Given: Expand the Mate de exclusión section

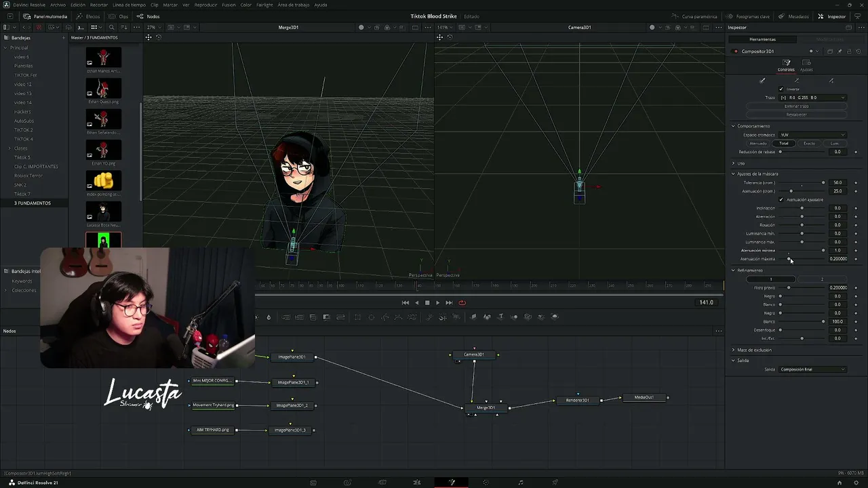Looking at the screenshot, I should point(733,350).
